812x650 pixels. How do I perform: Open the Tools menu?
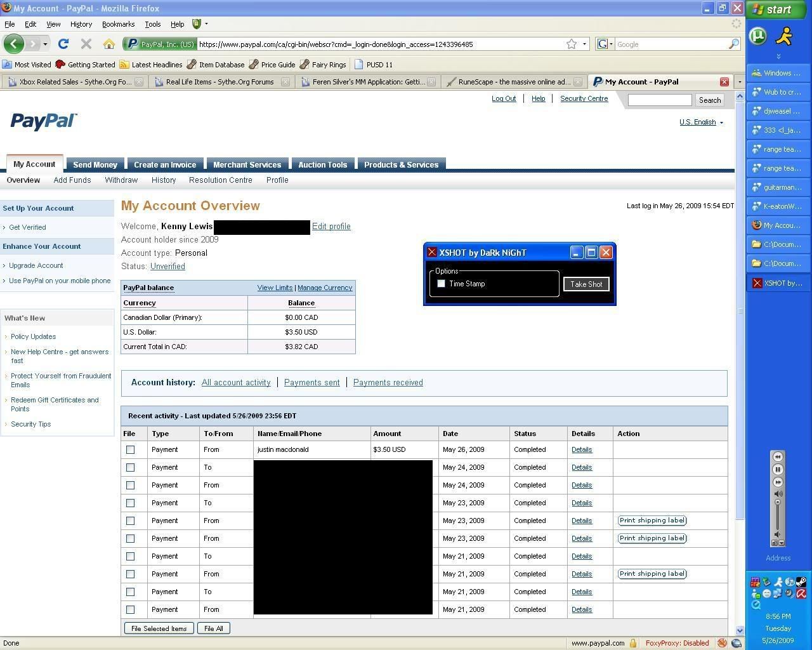click(153, 24)
